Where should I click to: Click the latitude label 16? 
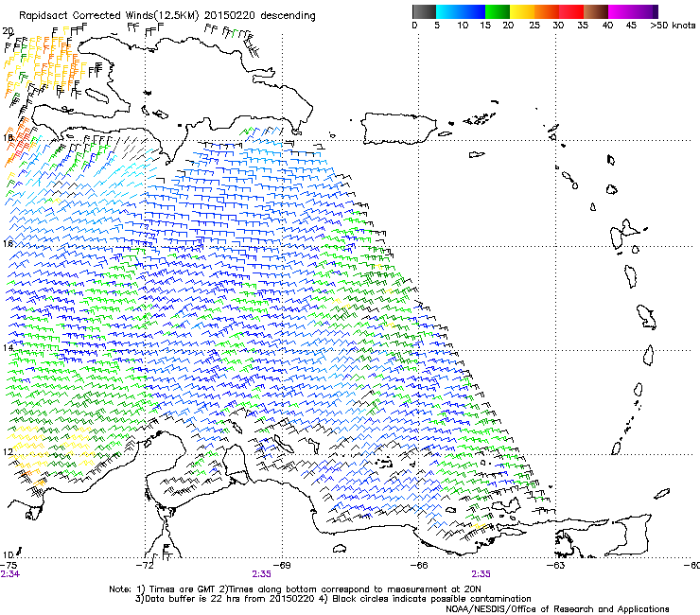(8, 244)
